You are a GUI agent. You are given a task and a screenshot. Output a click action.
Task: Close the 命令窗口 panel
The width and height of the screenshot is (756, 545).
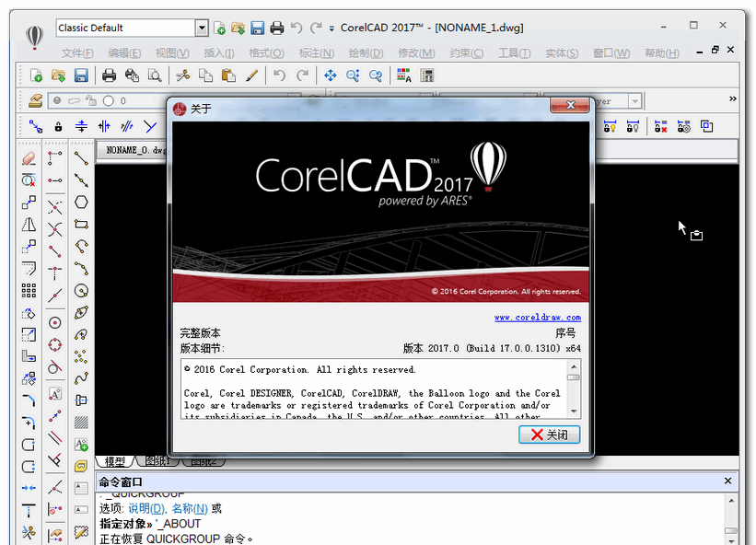[728, 481]
